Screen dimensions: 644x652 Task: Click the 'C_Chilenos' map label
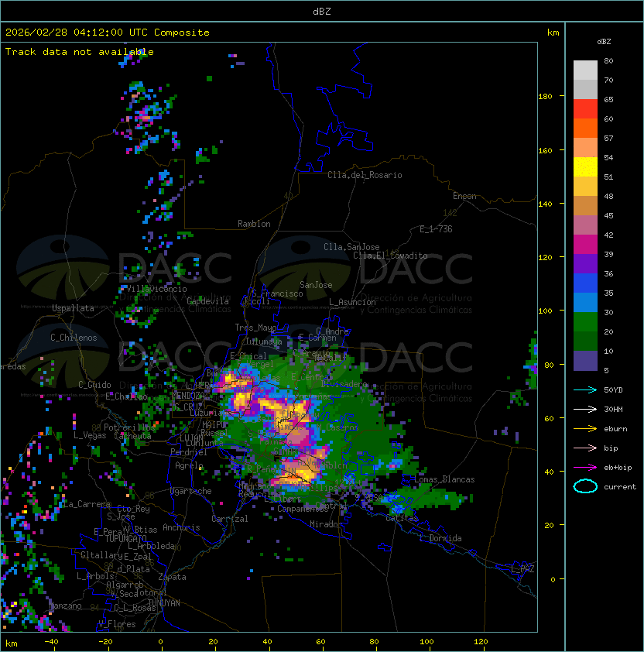(x=74, y=338)
